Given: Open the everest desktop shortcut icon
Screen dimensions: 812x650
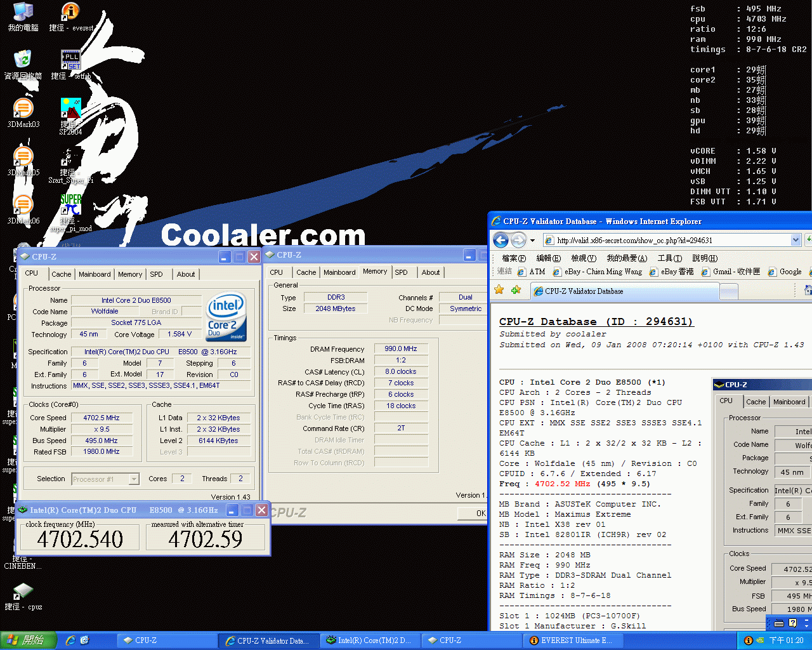Looking at the screenshot, I should pos(70,13).
